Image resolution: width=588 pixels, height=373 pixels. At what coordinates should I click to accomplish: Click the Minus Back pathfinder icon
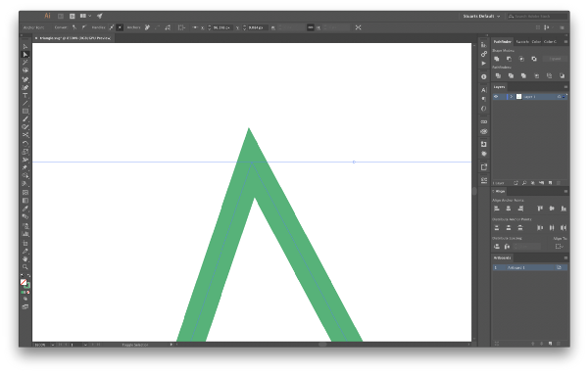click(562, 75)
